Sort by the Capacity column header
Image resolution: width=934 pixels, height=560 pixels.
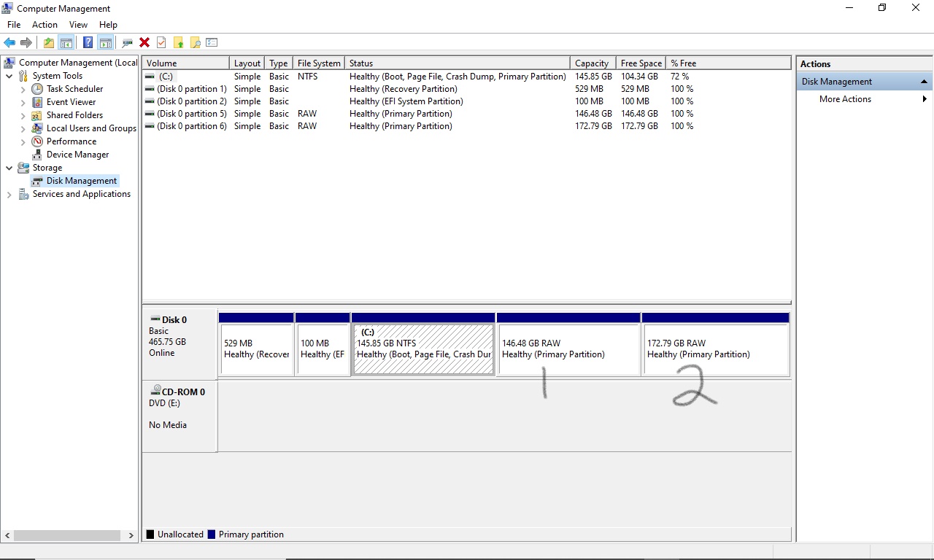point(592,63)
